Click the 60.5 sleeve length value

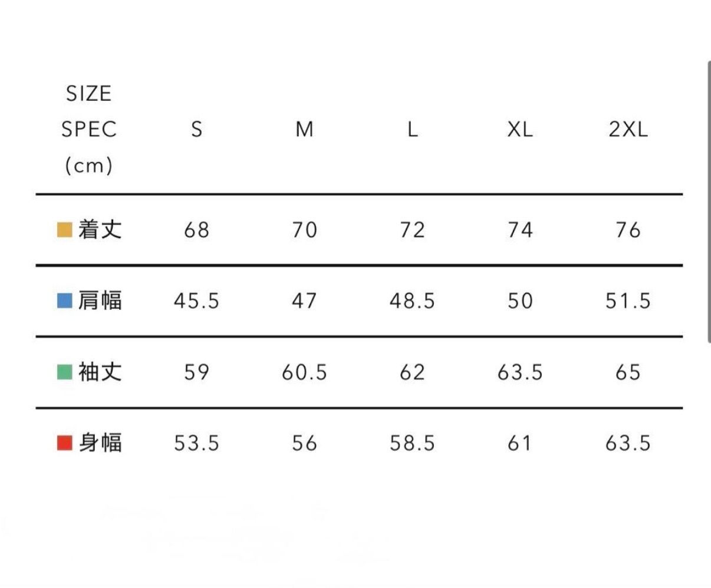point(304,372)
